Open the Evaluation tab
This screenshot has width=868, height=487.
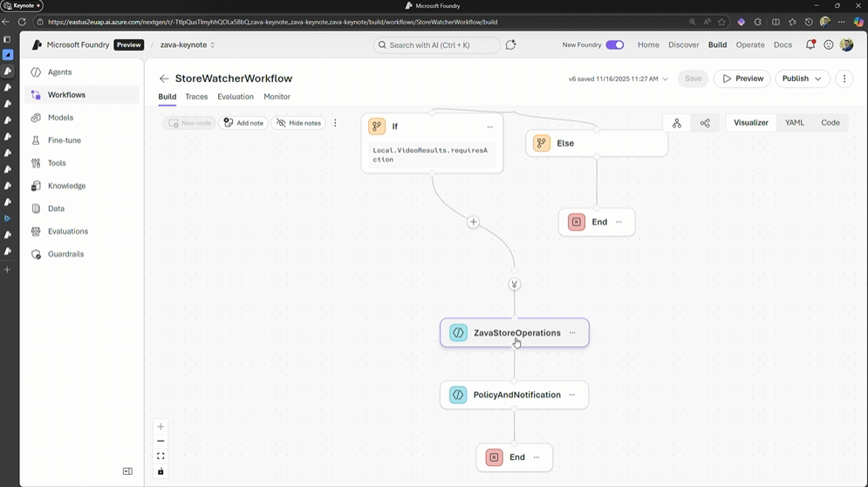(236, 97)
